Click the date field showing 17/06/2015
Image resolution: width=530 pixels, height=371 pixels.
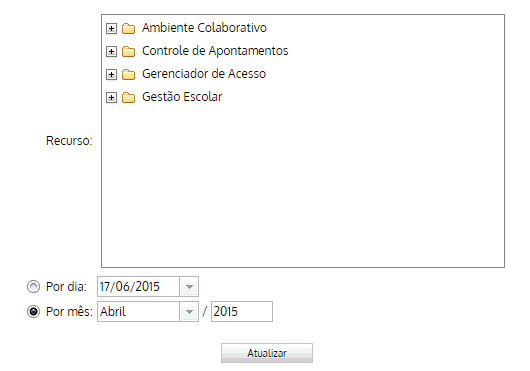click(x=139, y=287)
